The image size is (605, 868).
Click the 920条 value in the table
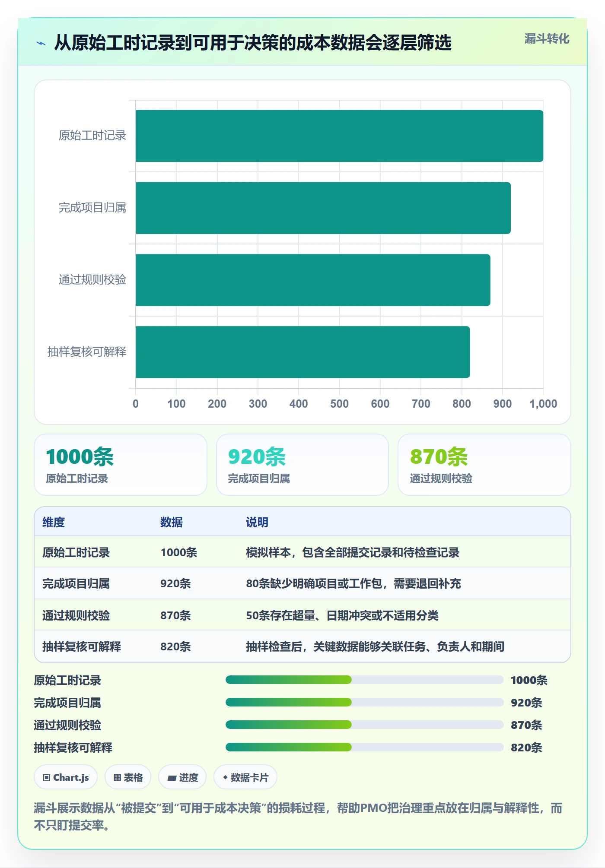pyautogui.click(x=175, y=583)
